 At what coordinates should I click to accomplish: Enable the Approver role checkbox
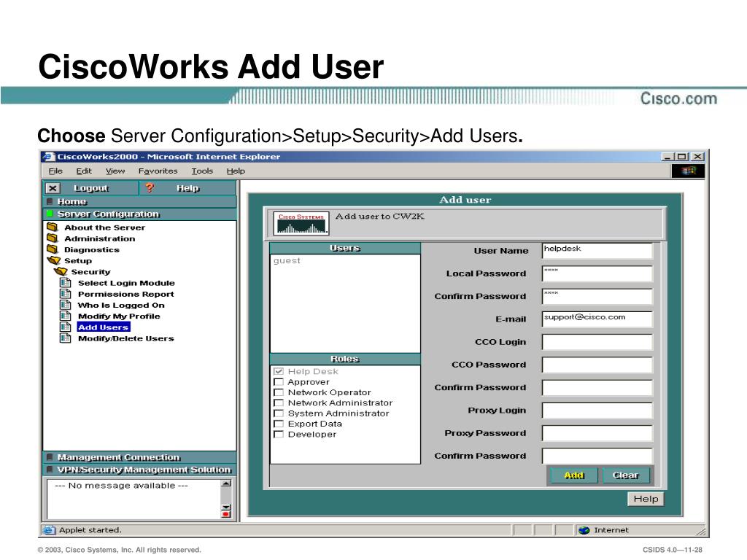tap(279, 381)
